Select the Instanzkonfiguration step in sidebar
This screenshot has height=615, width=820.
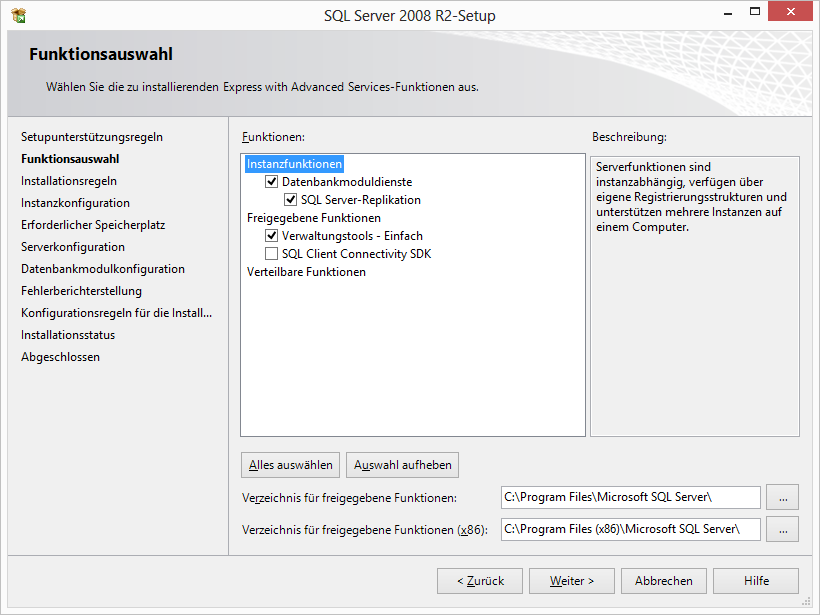(x=75, y=203)
